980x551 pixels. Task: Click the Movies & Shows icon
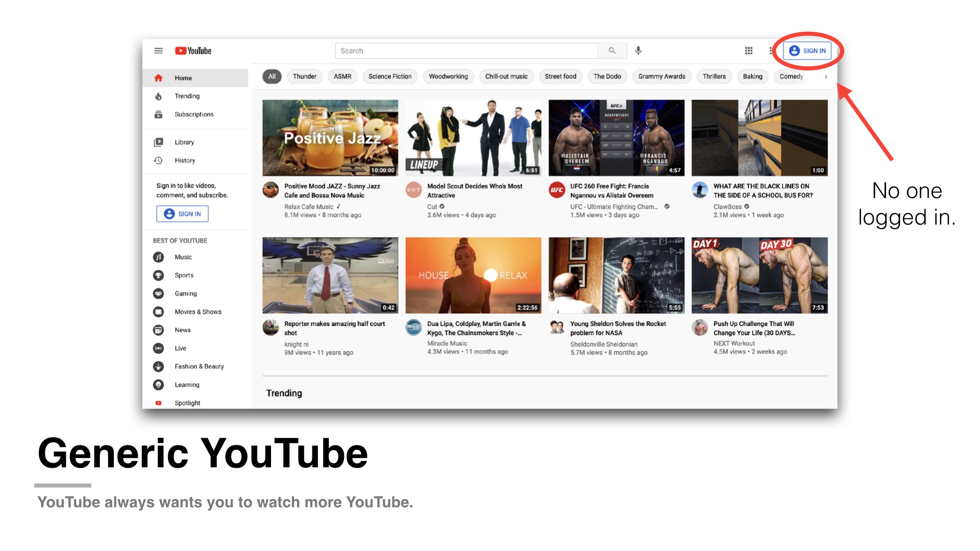(x=159, y=312)
